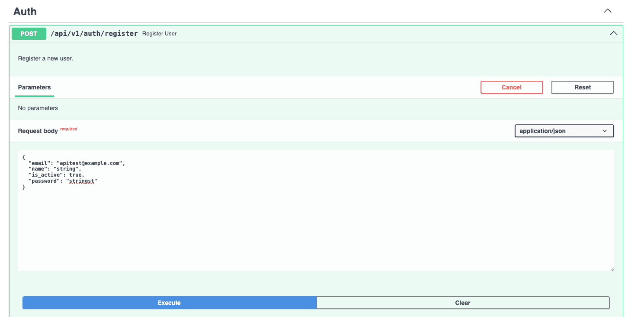Click the red required label near Request body

click(68, 128)
